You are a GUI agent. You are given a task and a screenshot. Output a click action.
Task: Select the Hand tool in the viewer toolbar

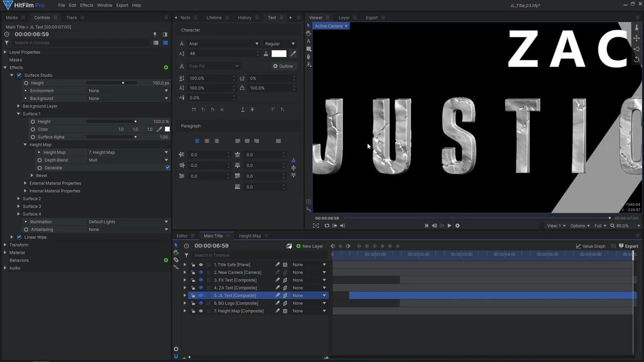[308, 33]
